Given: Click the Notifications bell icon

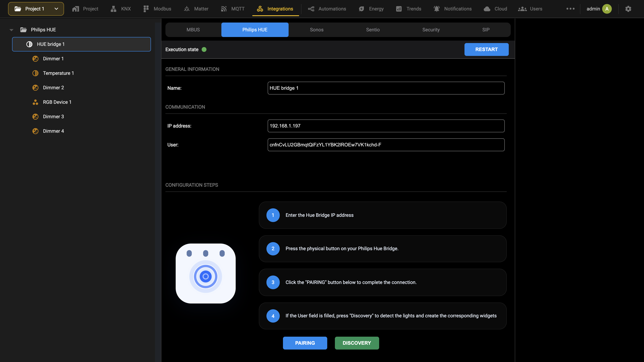Looking at the screenshot, I should [437, 9].
